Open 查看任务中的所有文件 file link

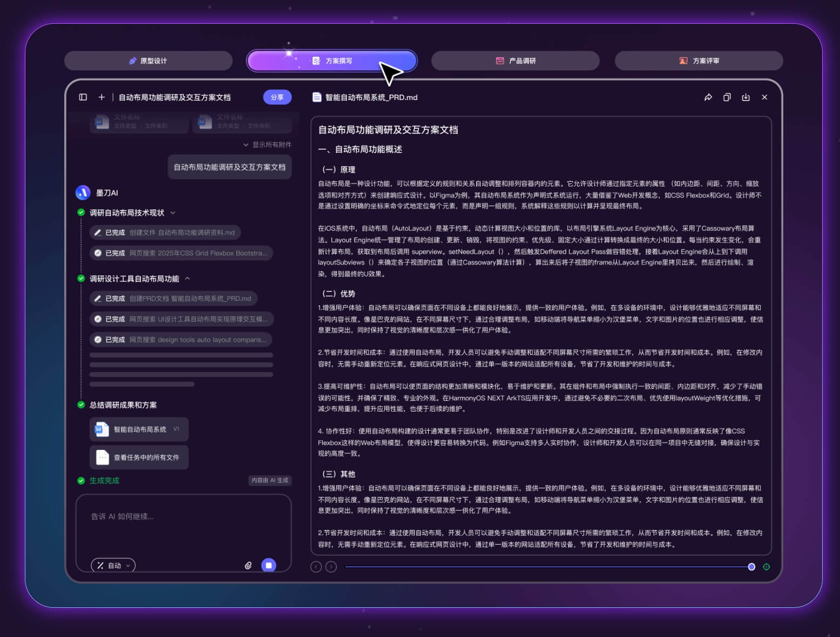point(139,457)
